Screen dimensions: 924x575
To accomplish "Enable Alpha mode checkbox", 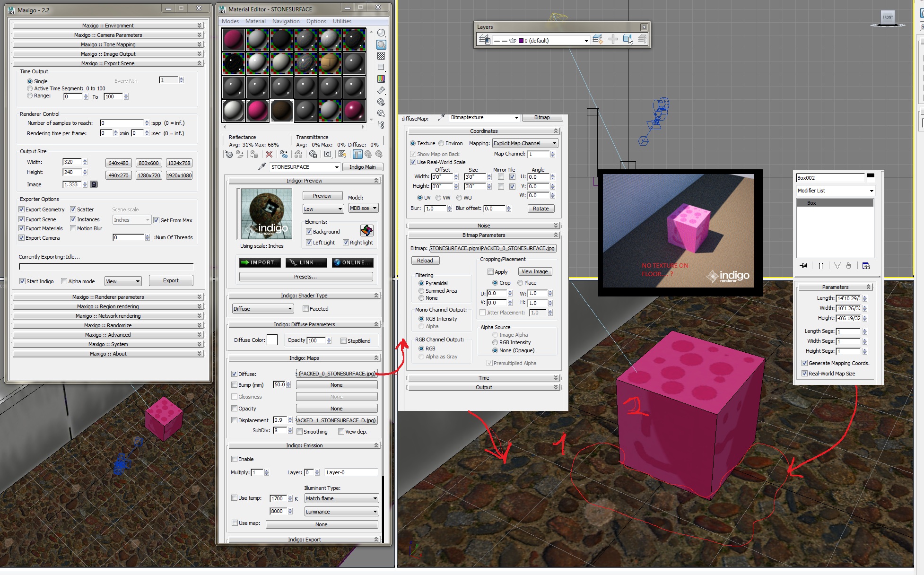I will (x=64, y=281).
